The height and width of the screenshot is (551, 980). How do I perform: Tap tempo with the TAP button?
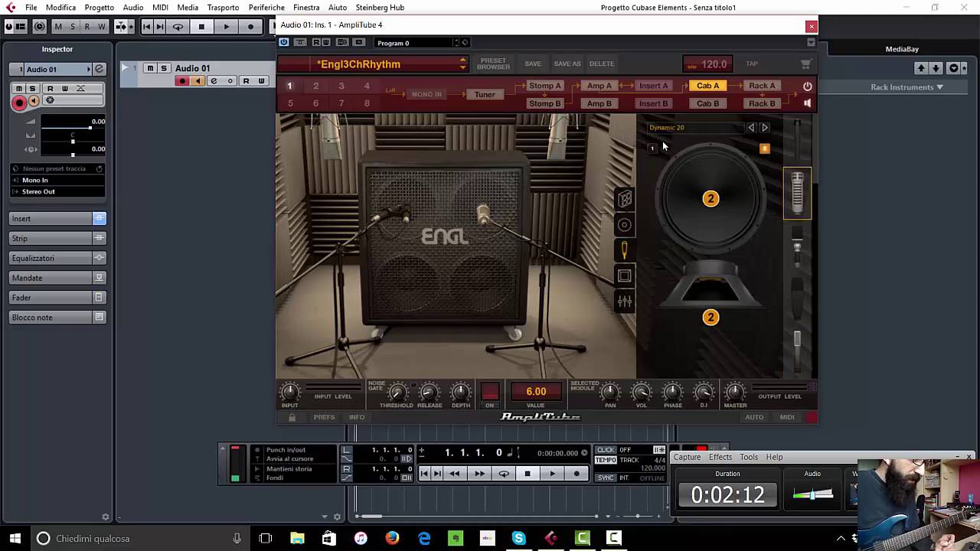click(752, 64)
